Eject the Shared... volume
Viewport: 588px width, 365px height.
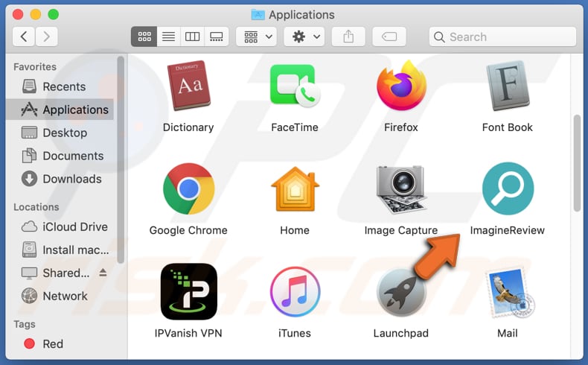103,273
